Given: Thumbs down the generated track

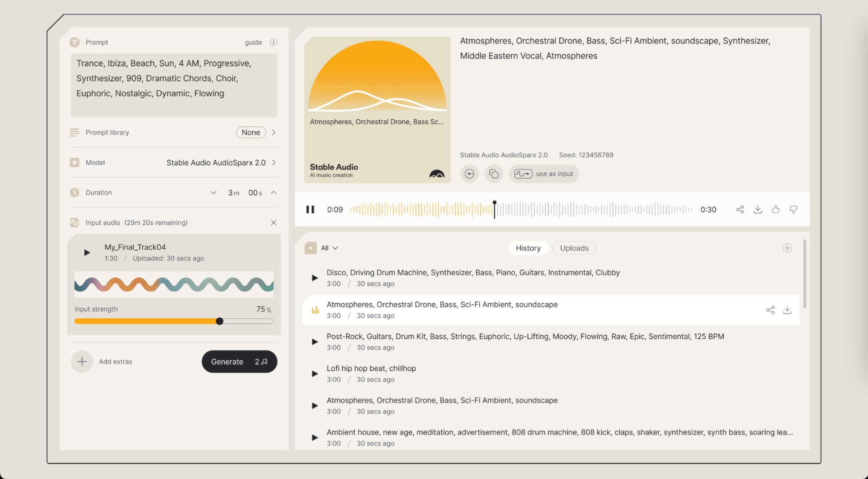Looking at the screenshot, I should 793,209.
